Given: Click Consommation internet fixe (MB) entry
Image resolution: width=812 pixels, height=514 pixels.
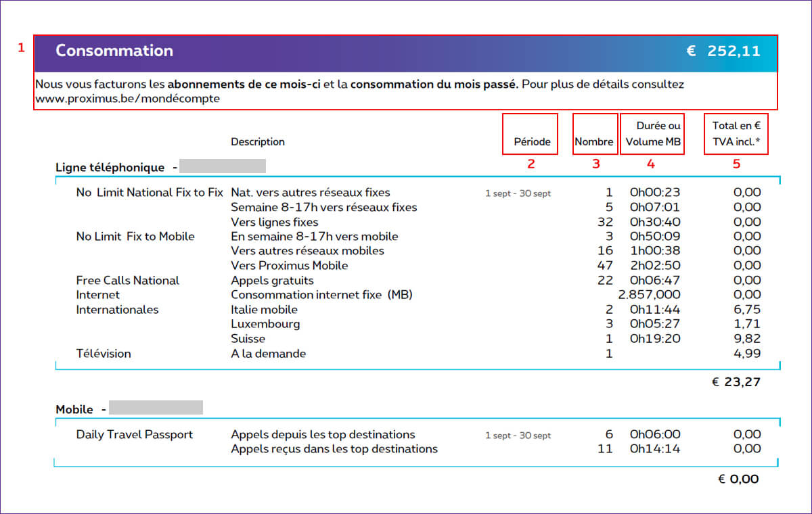Looking at the screenshot, I should click(x=321, y=295).
